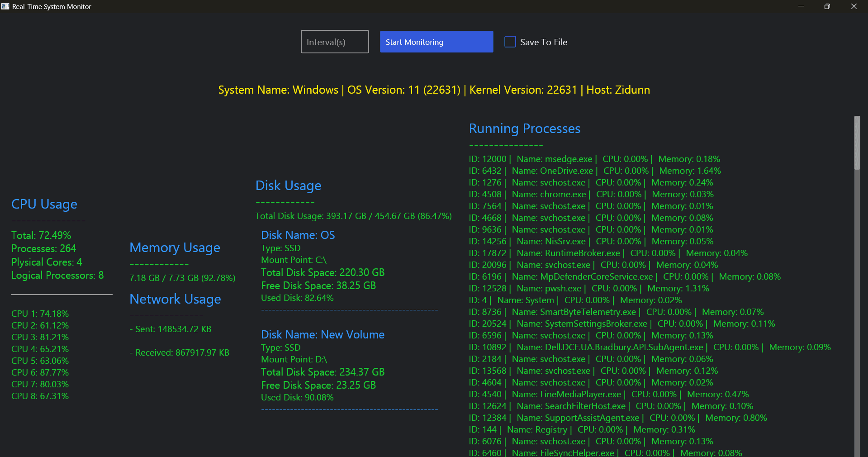
Task: Select the CPU Usage section title
Action: [44, 205]
